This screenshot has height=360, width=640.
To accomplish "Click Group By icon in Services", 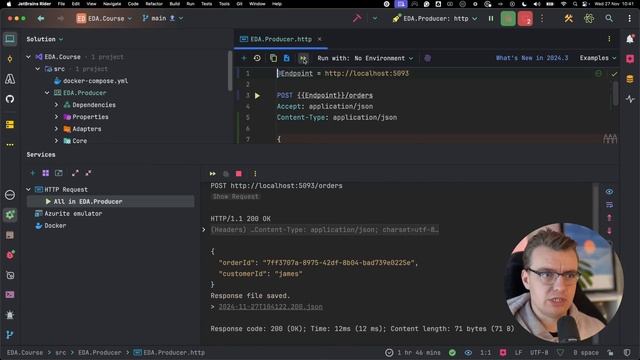I will [x=46, y=173].
